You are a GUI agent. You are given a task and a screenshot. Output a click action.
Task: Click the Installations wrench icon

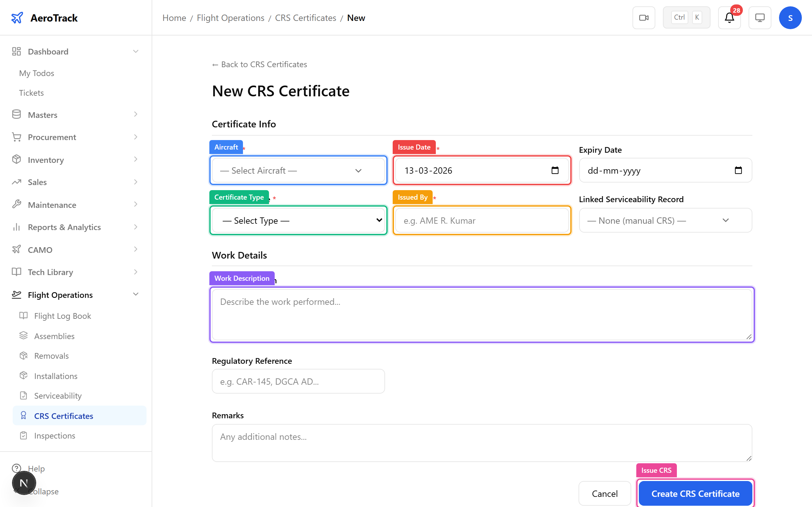point(23,375)
